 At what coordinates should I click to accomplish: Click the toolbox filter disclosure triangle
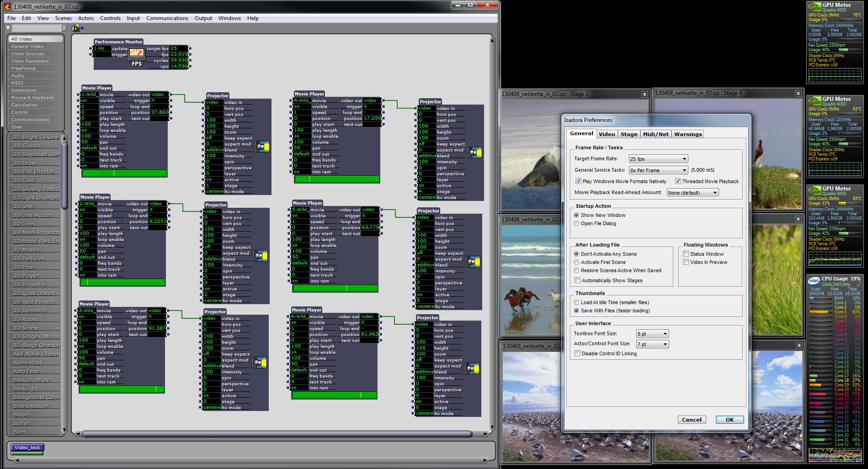[x=8, y=28]
